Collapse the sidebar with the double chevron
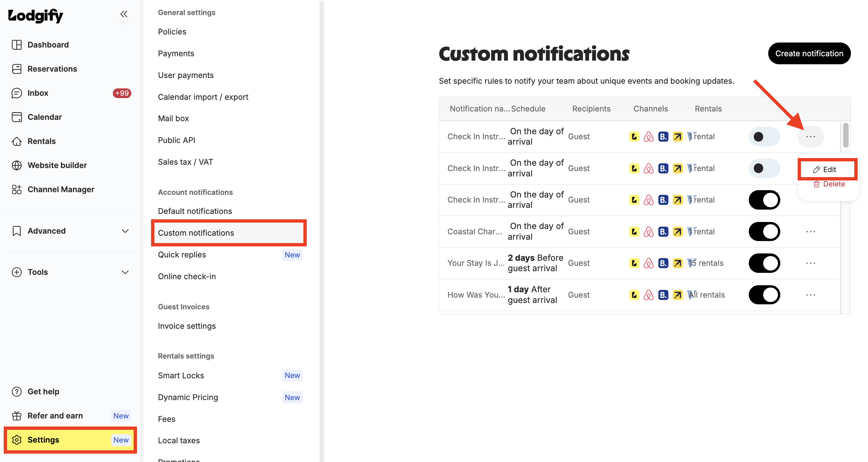The width and height of the screenshot is (868, 462). (124, 14)
